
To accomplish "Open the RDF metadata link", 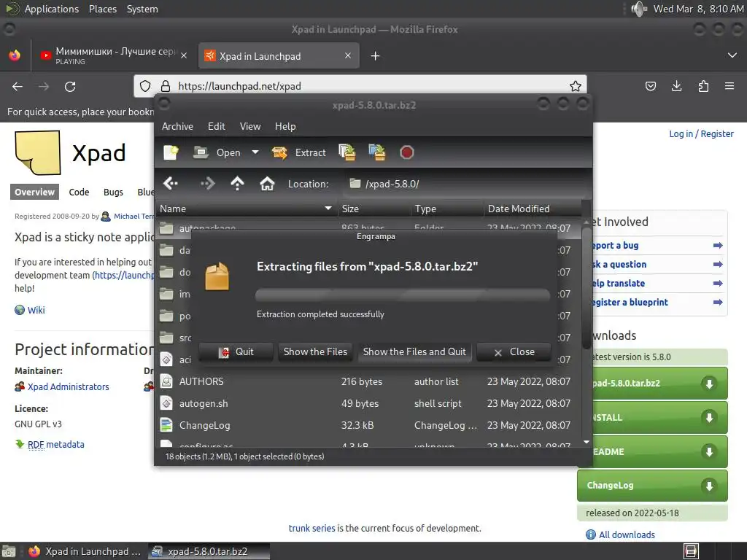I will pyautogui.click(x=55, y=444).
